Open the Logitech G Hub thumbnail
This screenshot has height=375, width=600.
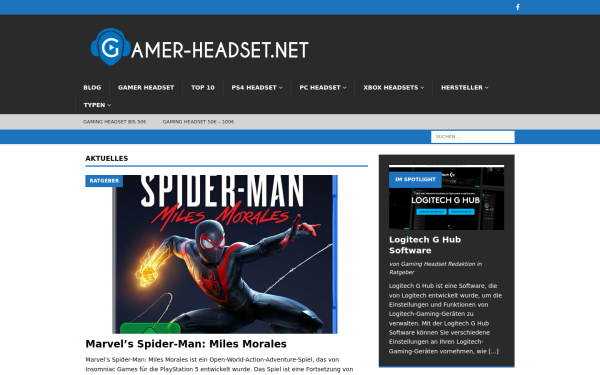[x=447, y=197]
